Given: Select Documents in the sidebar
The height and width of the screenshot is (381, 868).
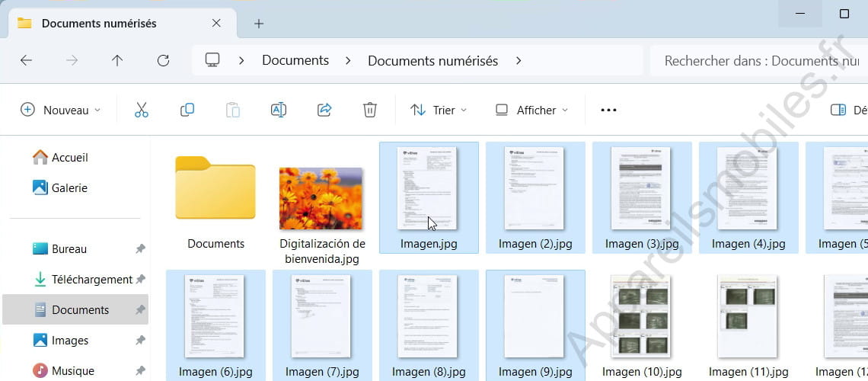Looking at the screenshot, I should [75, 309].
